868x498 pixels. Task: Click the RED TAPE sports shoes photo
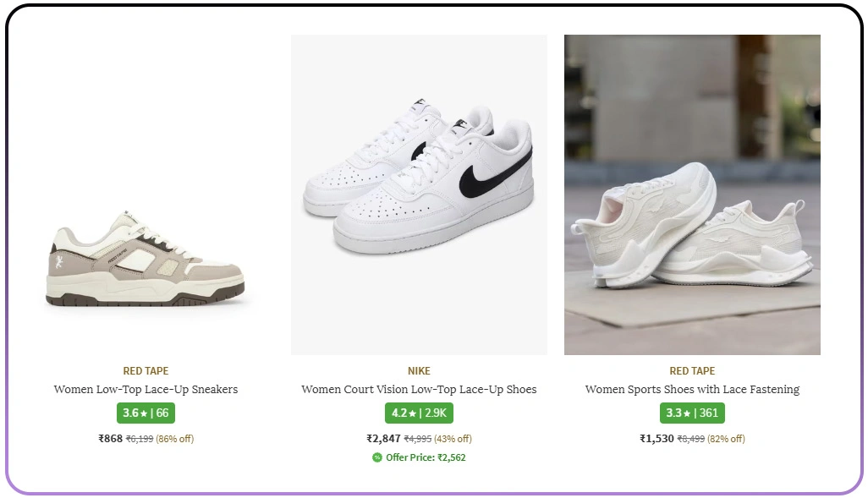(x=692, y=193)
